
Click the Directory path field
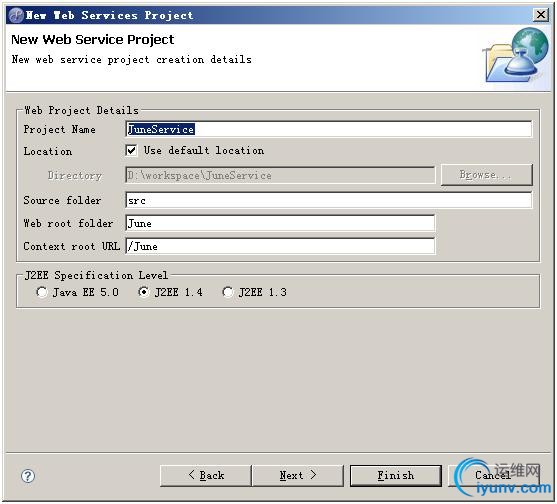pyautogui.click(x=280, y=175)
